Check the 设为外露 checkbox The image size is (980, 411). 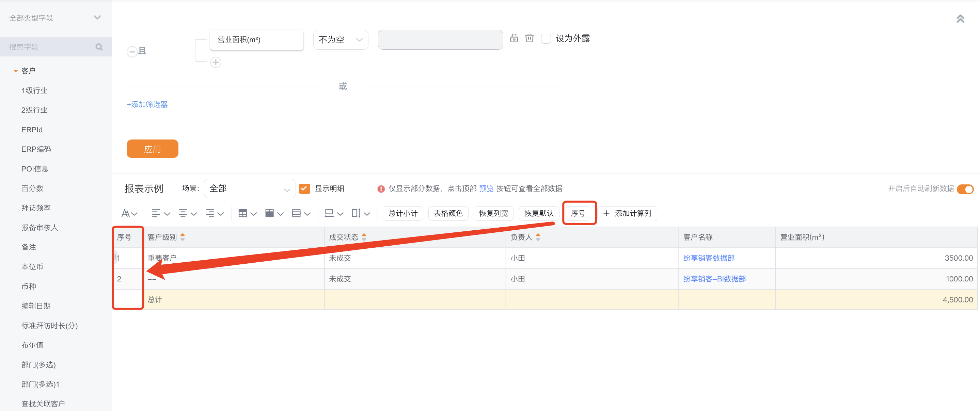click(x=546, y=38)
